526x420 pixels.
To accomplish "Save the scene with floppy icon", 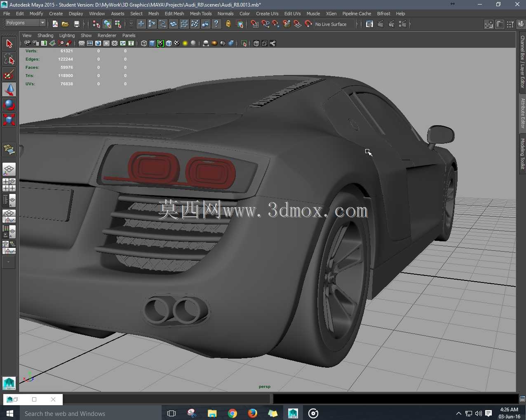I will [76, 24].
